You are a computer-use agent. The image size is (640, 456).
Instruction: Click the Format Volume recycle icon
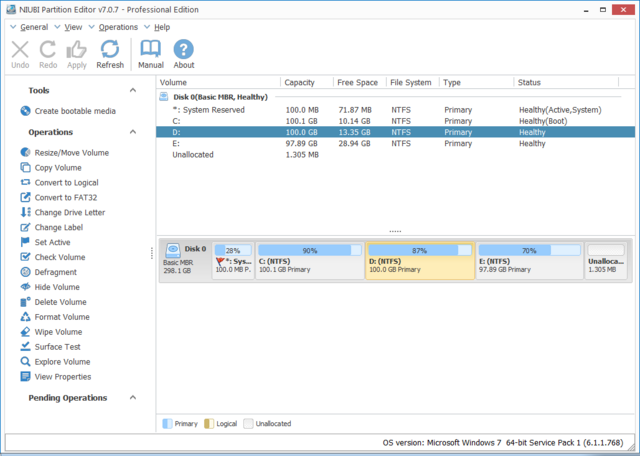pyautogui.click(x=25, y=317)
